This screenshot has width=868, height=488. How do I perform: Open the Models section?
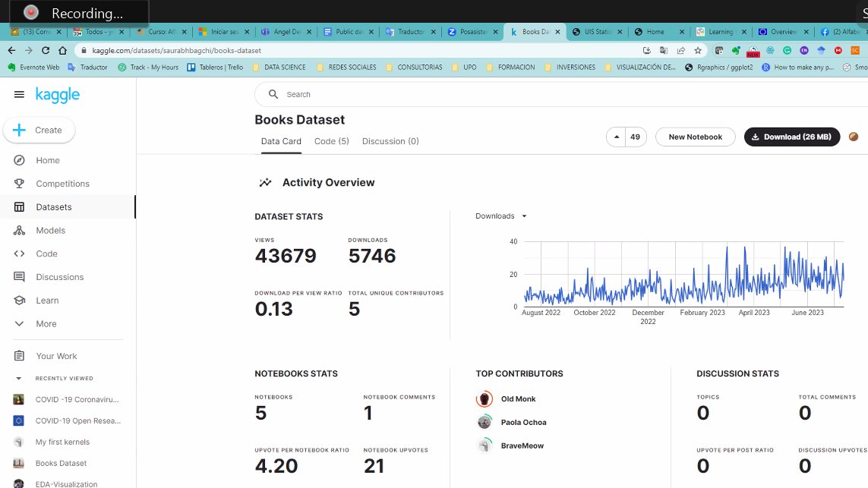50,230
